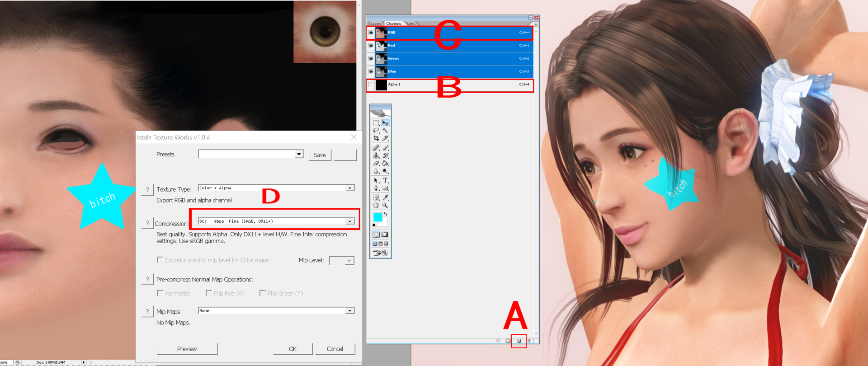Hide the Green channel visibility
This screenshot has height=366, width=868.
point(371,59)
